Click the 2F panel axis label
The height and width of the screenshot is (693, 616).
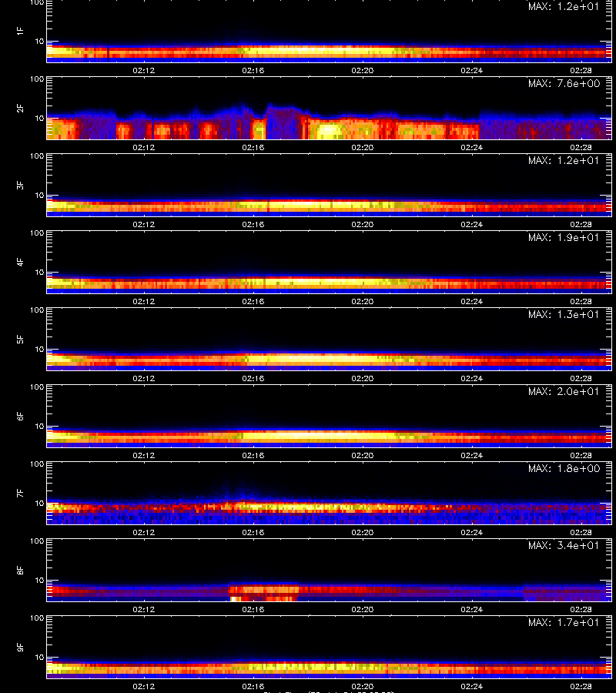tap(20, 108)
